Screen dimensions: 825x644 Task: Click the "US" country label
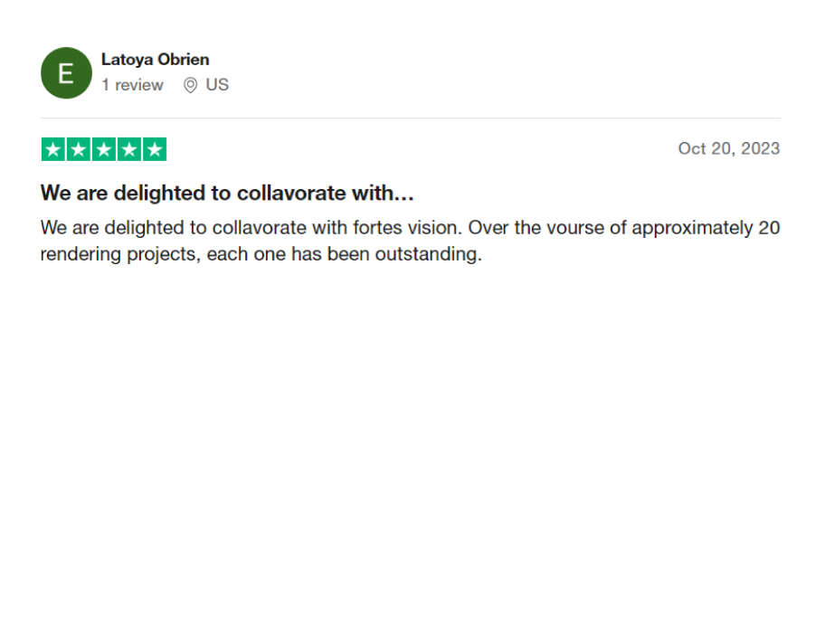coord(217,85)
